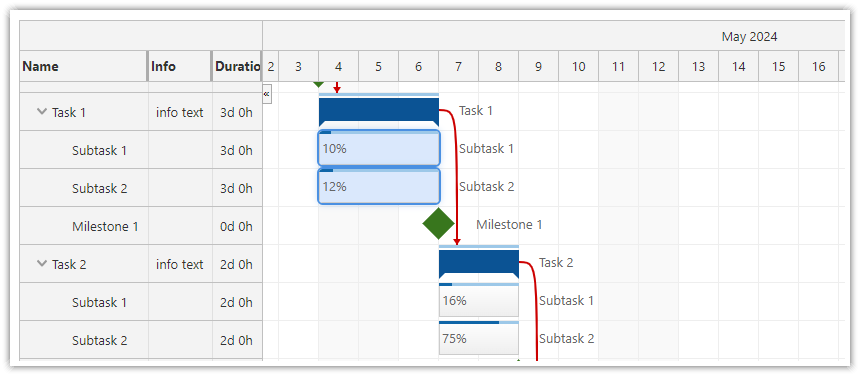Image resolution: width=860 pixels, height=376 pixels.
Task: Select the 10% Subtask 1 bar
Action: tap(379, 148)
